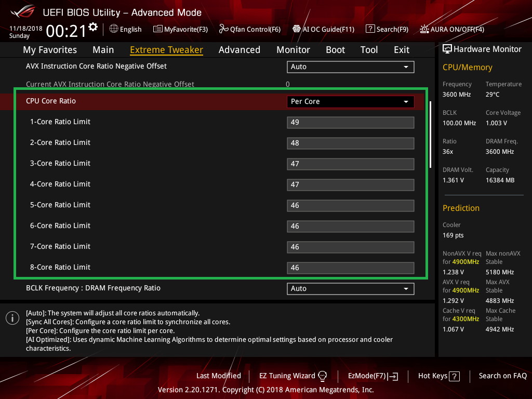532x399 pixels.
Task: Click the AI OC Guide brain icon
Action: [297, 29]
